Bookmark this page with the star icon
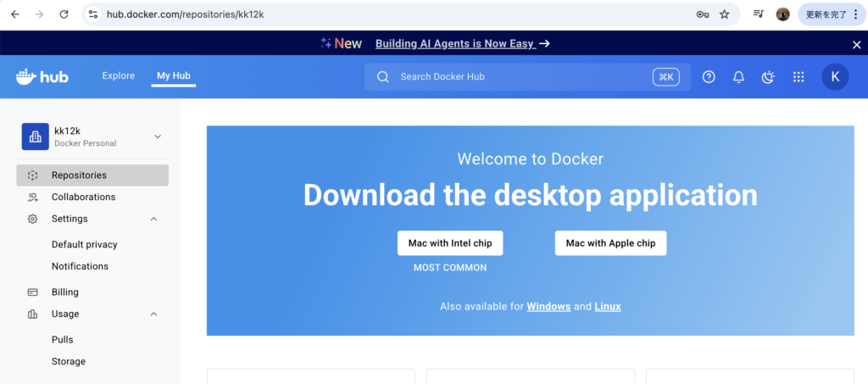The width and height of the screenshot is (868, 384). pyautogui.click(x=725, y=14)
